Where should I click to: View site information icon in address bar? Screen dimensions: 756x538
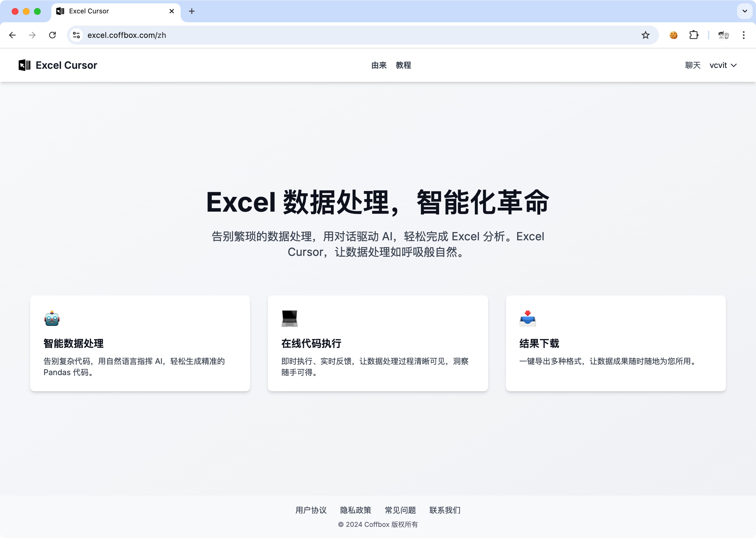77,35
